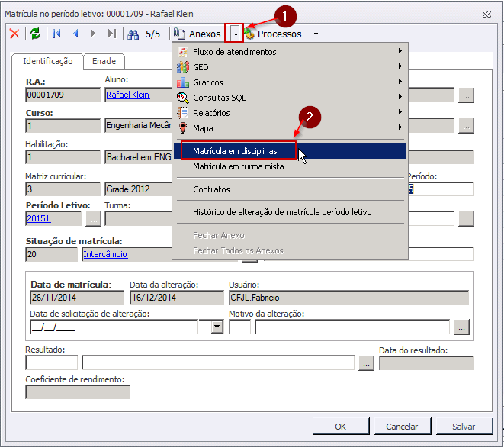Go to previous record arrow
Screen dimensions: 504x448
(x=75, y=34)
